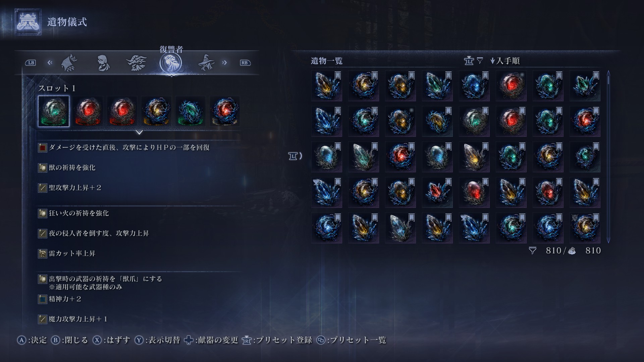Select the witch hat character tab
Image resolution: width=644 pixels, height=362 pixels.
point(206,63)
